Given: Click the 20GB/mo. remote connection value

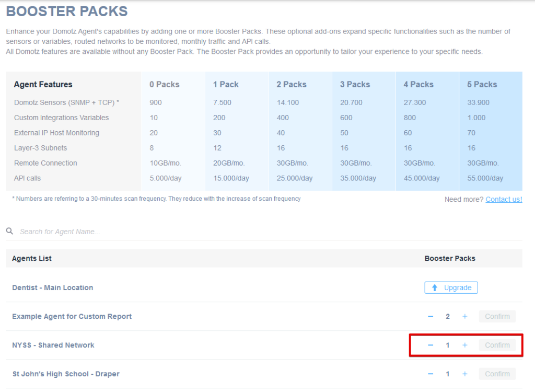Looking at the screenshot, I should point(229,163).
